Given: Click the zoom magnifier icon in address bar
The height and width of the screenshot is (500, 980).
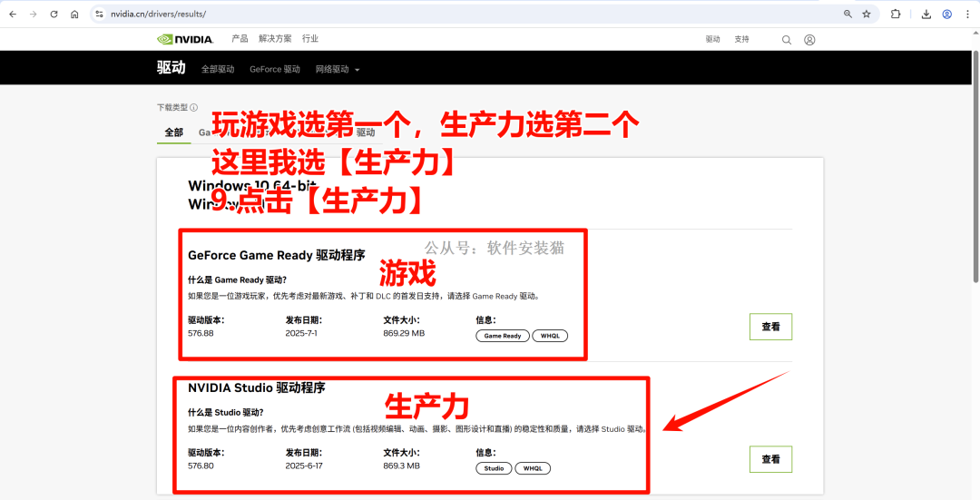Looking at the screenshot, I should point(848,14).
